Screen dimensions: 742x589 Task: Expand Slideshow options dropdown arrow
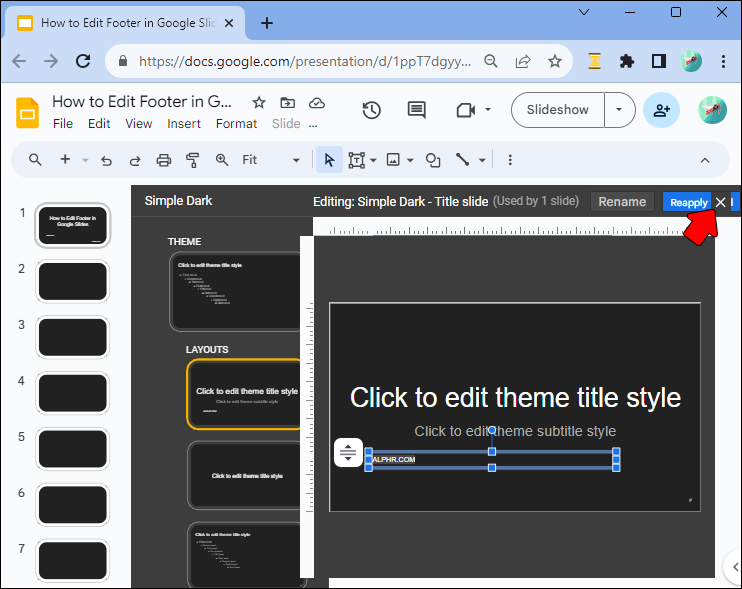click(619, 110)
